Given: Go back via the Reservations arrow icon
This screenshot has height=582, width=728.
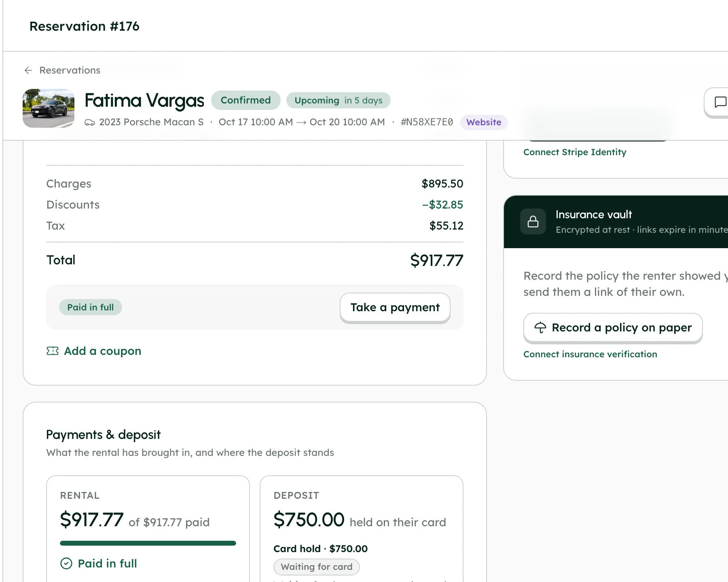Looking at the screenshot, I should (x=28, y=70).
